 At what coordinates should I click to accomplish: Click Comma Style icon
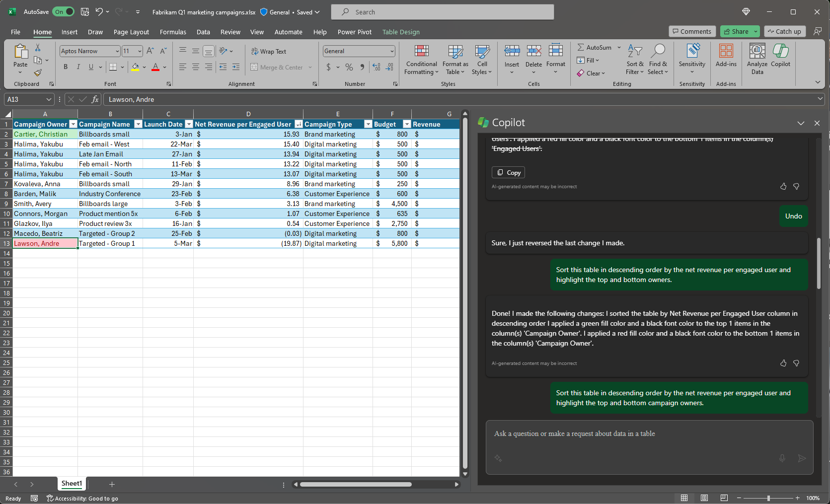tap(362, 67)
